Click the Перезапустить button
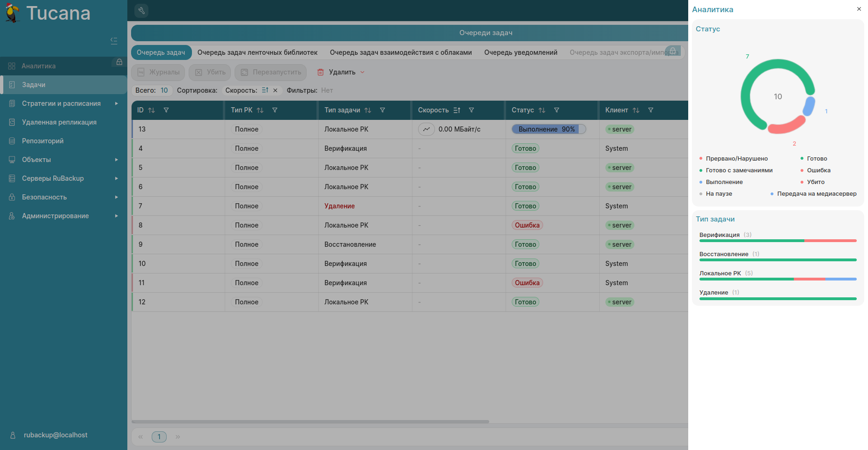The image size is (868, 450). (x=271, y=72)
